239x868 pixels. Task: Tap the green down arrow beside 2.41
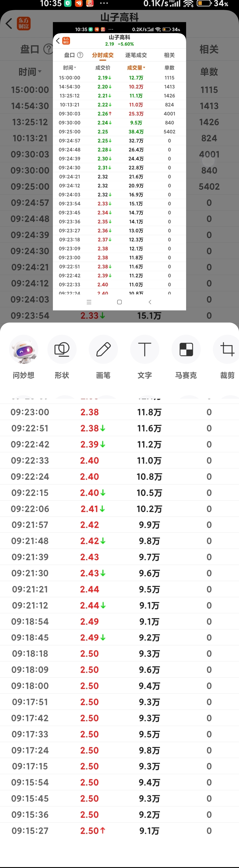pos(102,509)
